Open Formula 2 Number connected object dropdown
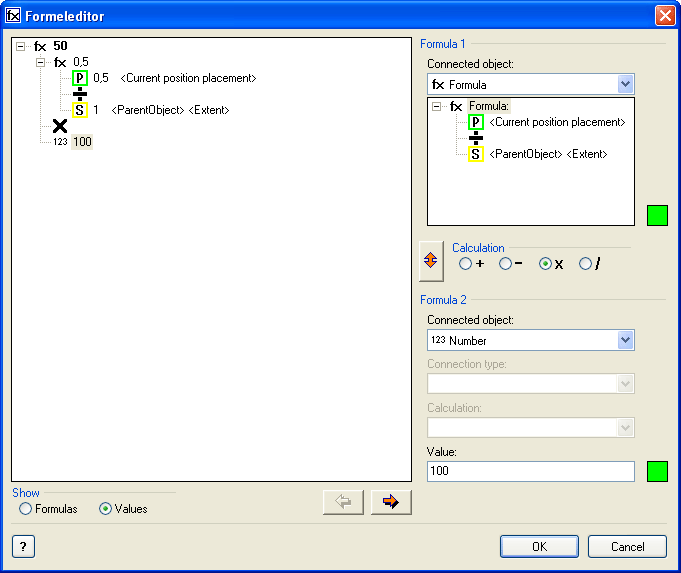Viewport: 681px width, 573px height. tap(625, 340)
